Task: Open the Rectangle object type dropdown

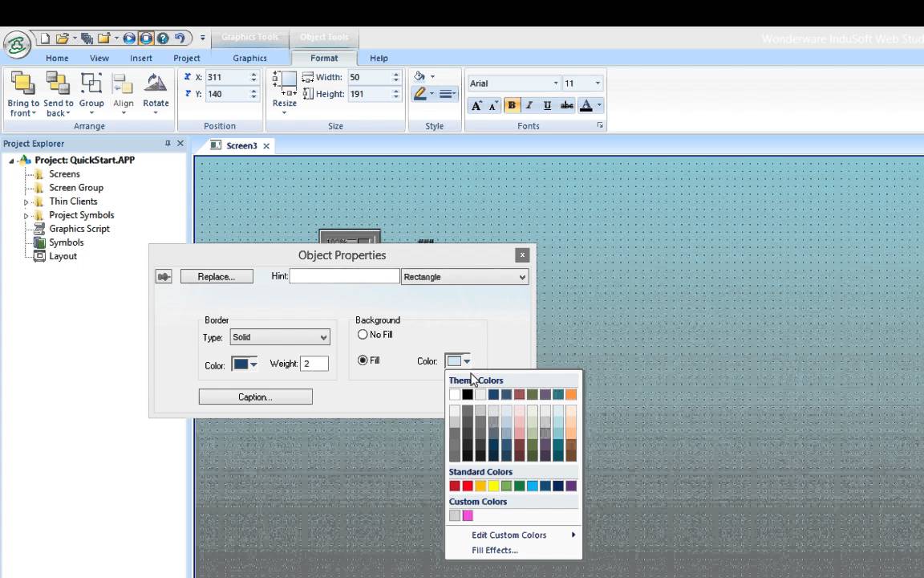Action: click(464, 277)
